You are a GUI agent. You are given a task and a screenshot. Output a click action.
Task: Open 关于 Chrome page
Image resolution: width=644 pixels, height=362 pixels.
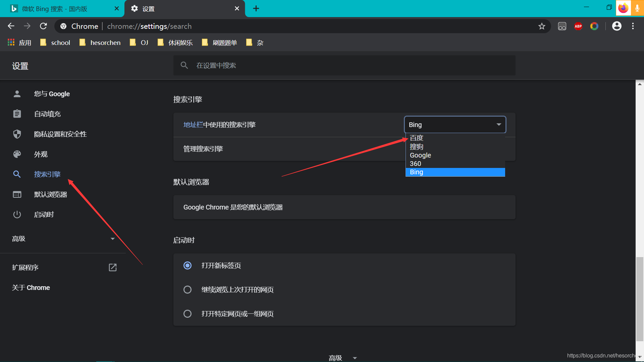[31, 288]
